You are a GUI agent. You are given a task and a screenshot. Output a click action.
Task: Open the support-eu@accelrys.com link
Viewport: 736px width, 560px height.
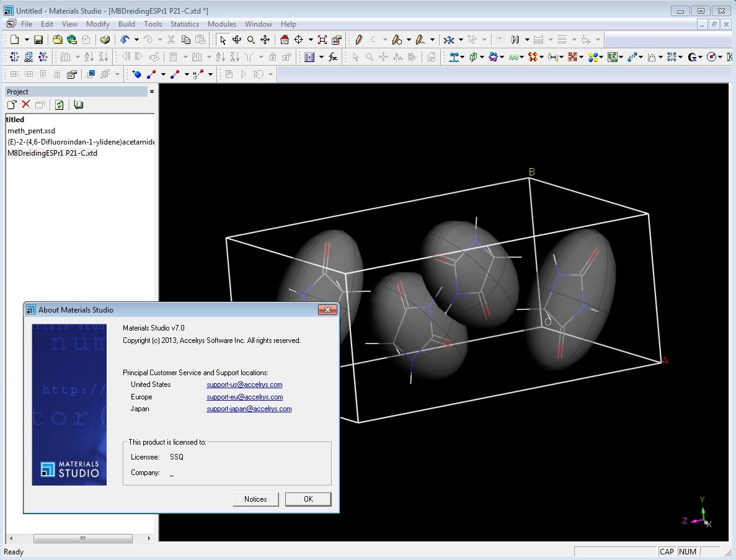[244, 397]
